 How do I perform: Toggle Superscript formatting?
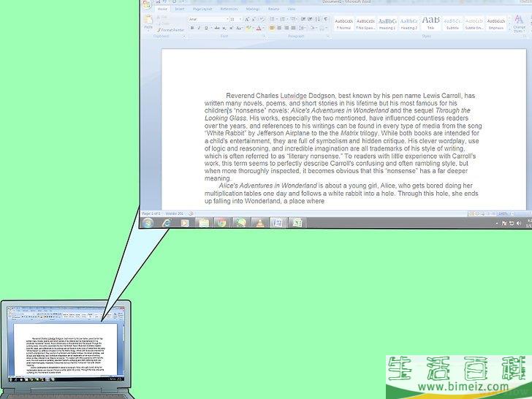coord(232,28)
